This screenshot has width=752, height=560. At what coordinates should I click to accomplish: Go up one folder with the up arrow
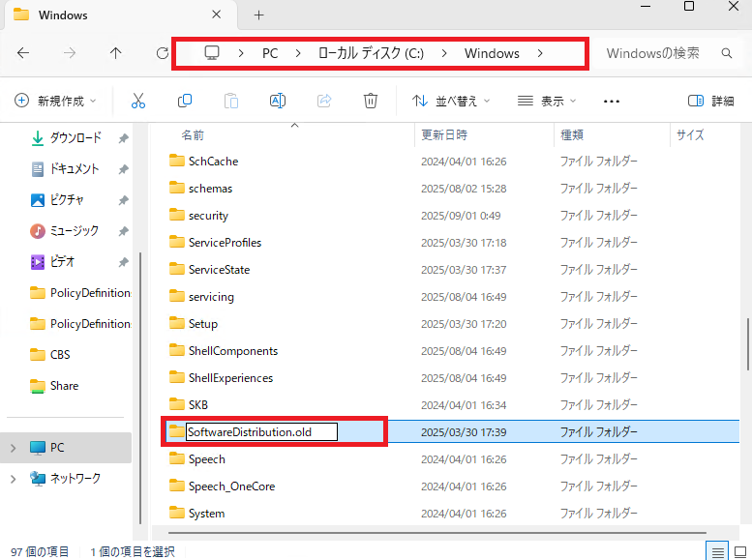click(x=115, y=54)
